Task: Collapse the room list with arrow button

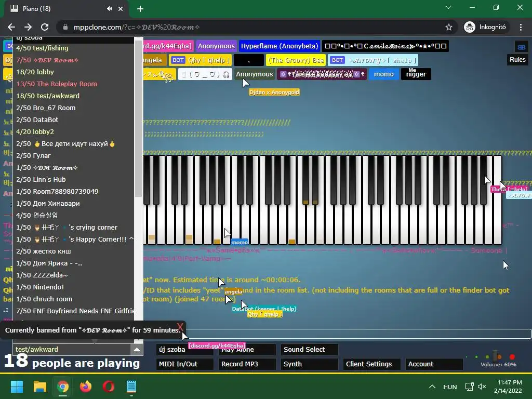Action: 137,350
